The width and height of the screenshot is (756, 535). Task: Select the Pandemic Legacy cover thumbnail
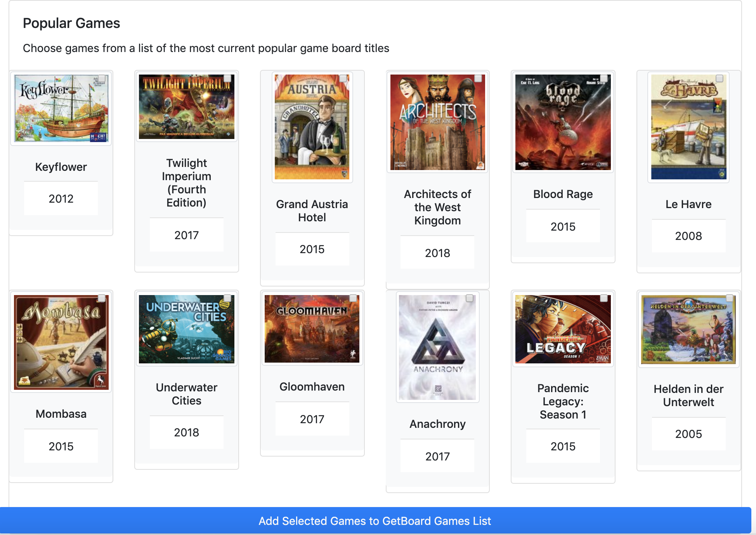563,329
